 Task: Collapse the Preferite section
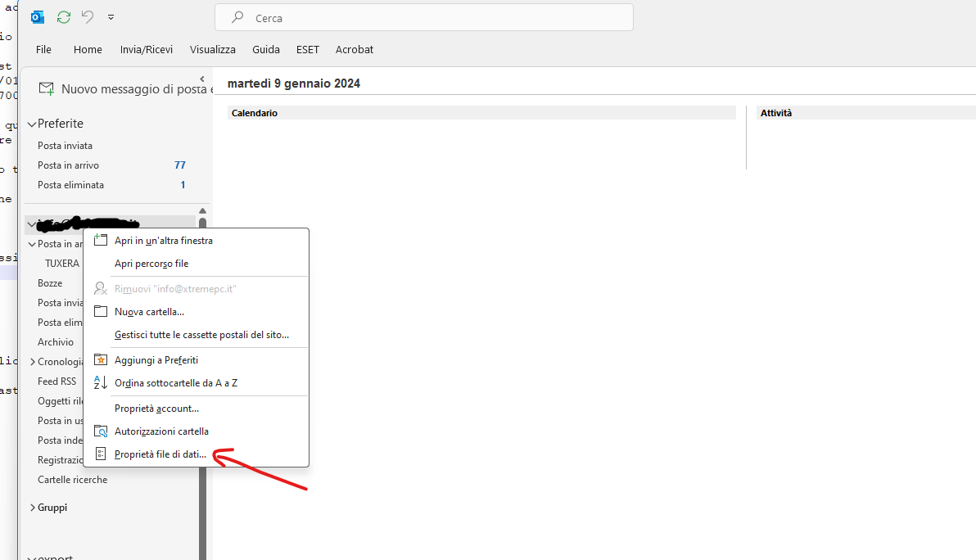[x=32, y=124]
